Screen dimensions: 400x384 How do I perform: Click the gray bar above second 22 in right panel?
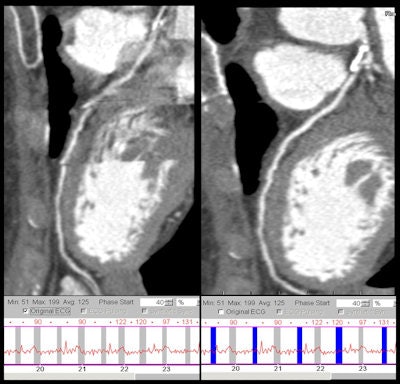pyautogui.click(x=318, y=345)
